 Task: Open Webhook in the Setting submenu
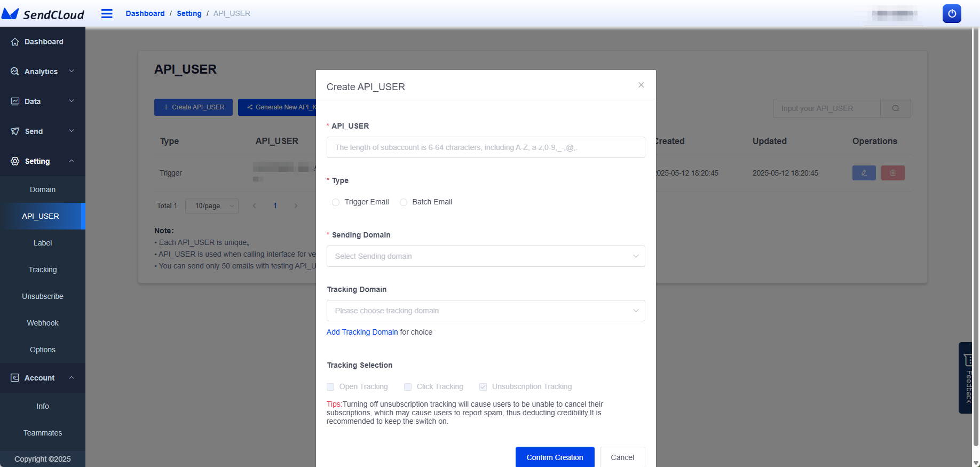[43, 323]
